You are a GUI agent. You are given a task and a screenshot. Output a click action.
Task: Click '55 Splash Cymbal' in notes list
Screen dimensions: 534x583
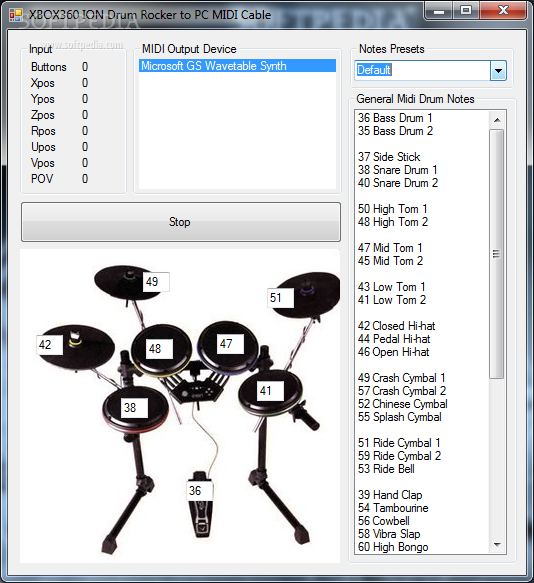point(400,417)
